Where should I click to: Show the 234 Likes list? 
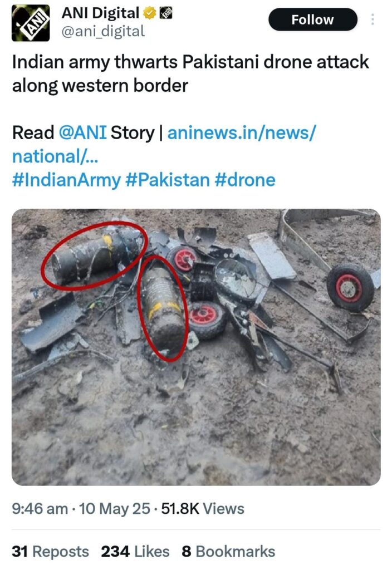pos(135,552)
